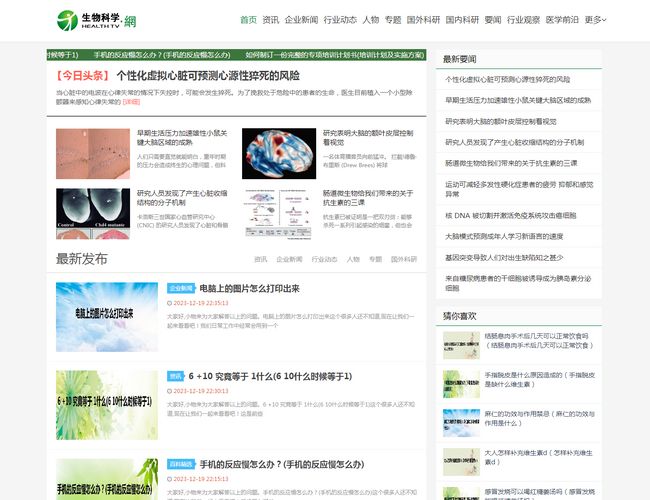Click the 百科精选 tag on the 手机 article

(181, 464)
